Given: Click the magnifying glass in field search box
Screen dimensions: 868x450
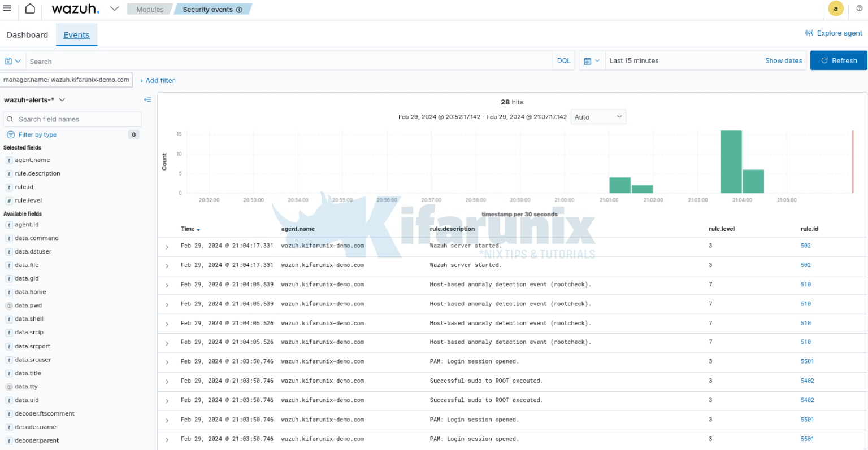Looking at the screenshot, I should [x=10, y=119].
